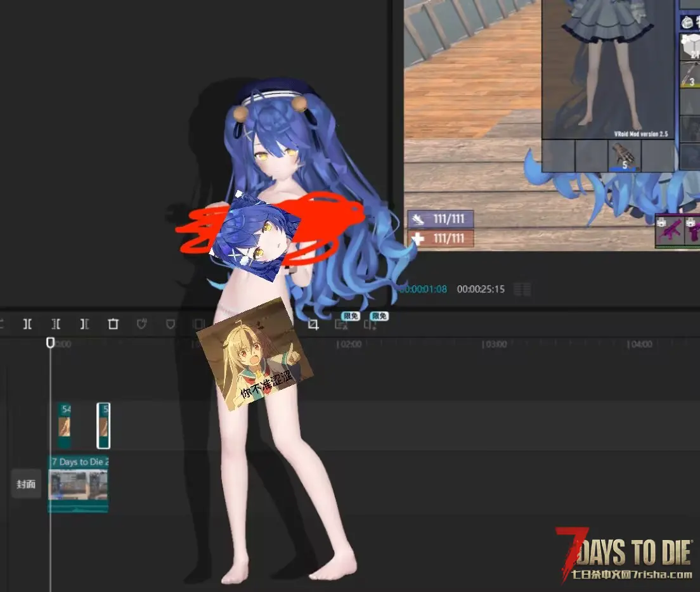Screen dimensions: 700x592
Task: Click the 04:00 mark on timeline ruler
Action: coord(639,344)
